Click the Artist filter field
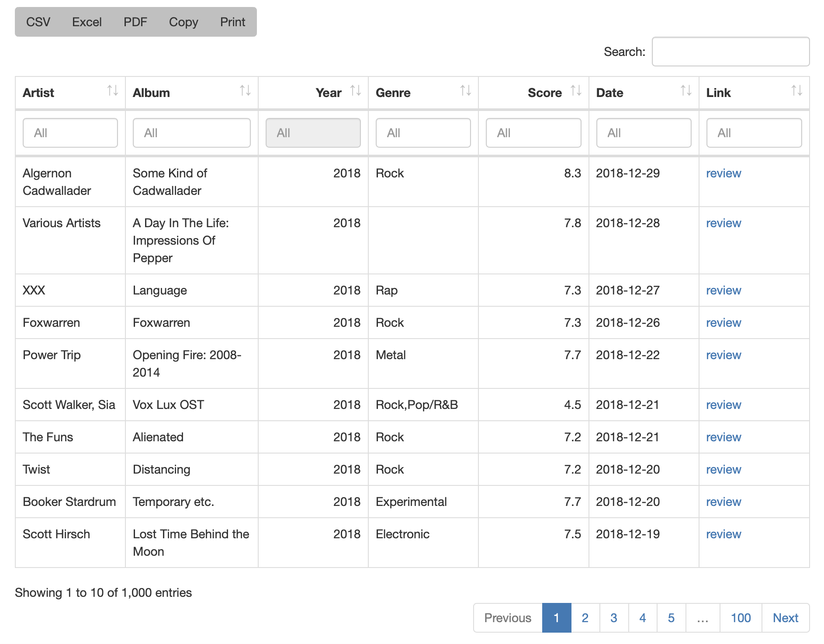 [x=70, y=133]
